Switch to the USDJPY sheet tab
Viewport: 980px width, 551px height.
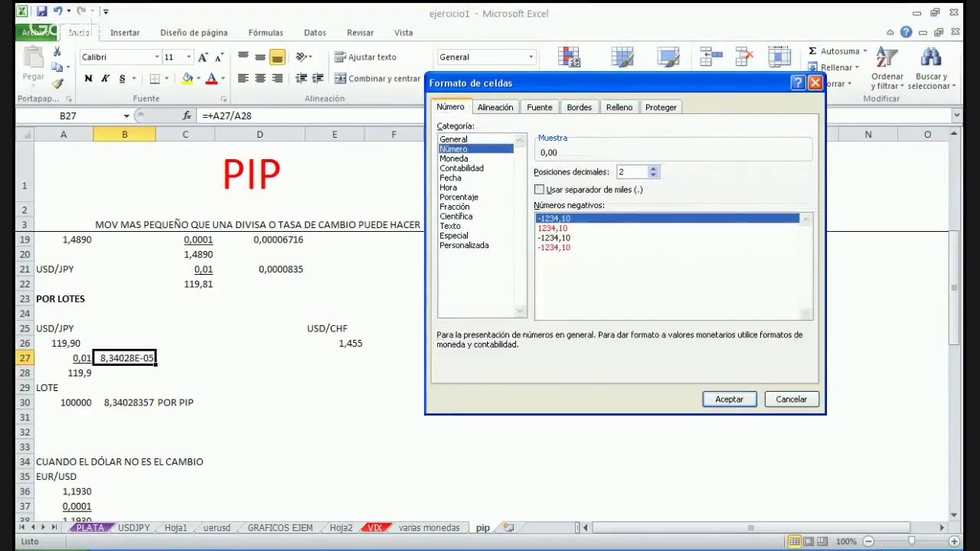(x=135, y=528)
